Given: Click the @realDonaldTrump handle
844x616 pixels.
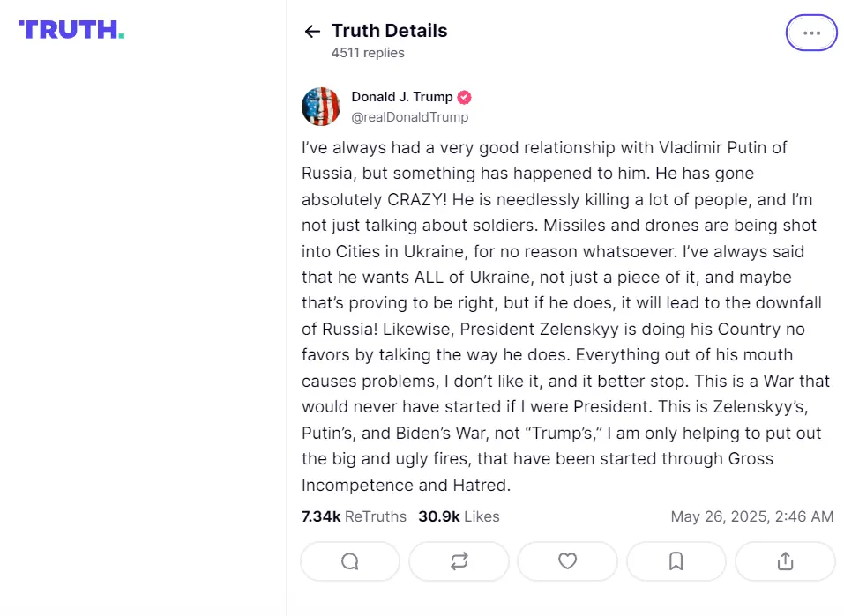Looking at the screenshot, I should pos(409,117).
